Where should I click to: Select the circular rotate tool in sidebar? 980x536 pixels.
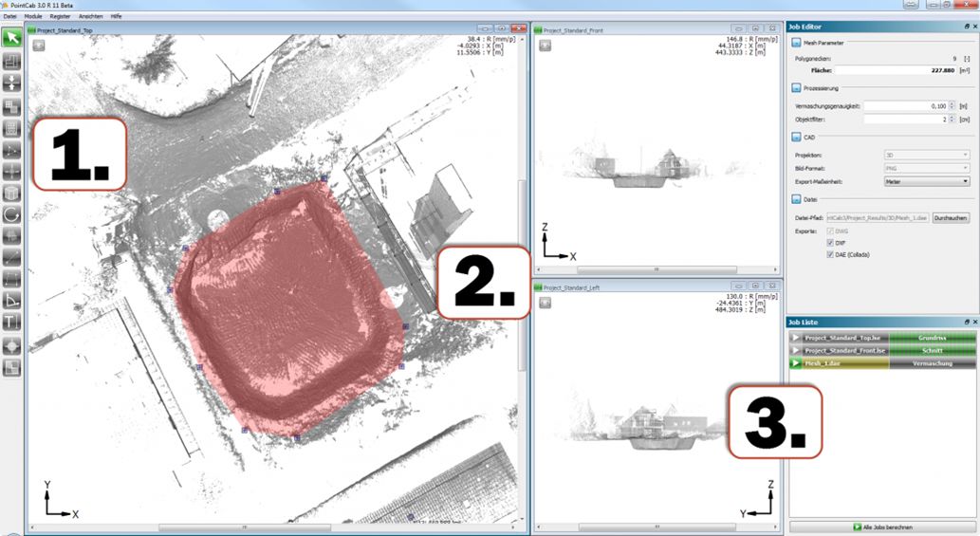(12, 214)
